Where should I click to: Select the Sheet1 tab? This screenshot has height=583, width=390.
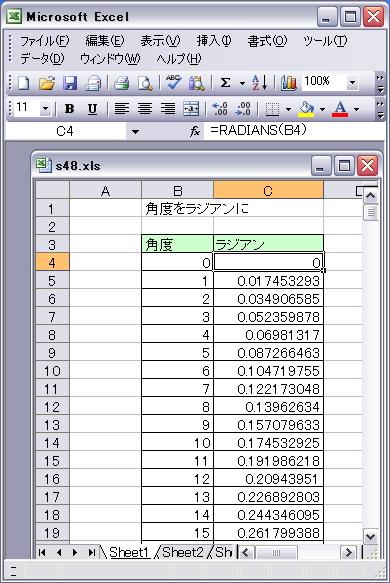coord(129,553)
